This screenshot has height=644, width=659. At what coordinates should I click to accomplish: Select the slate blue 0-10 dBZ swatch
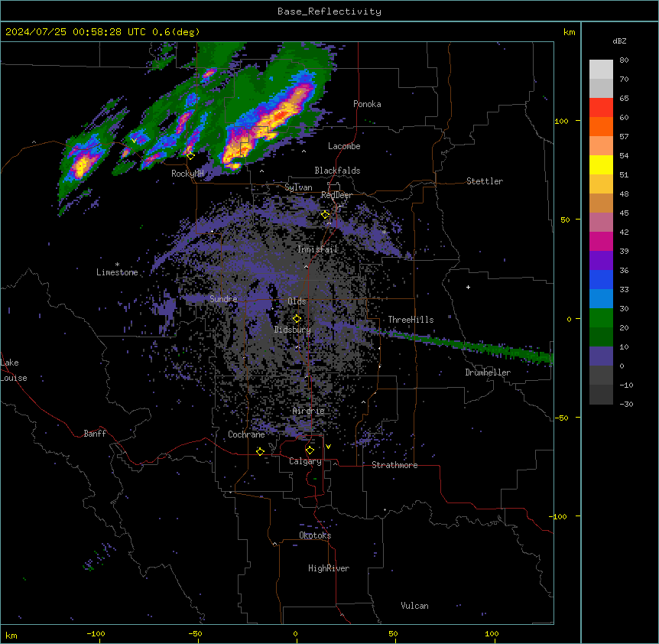pos(601,356)
